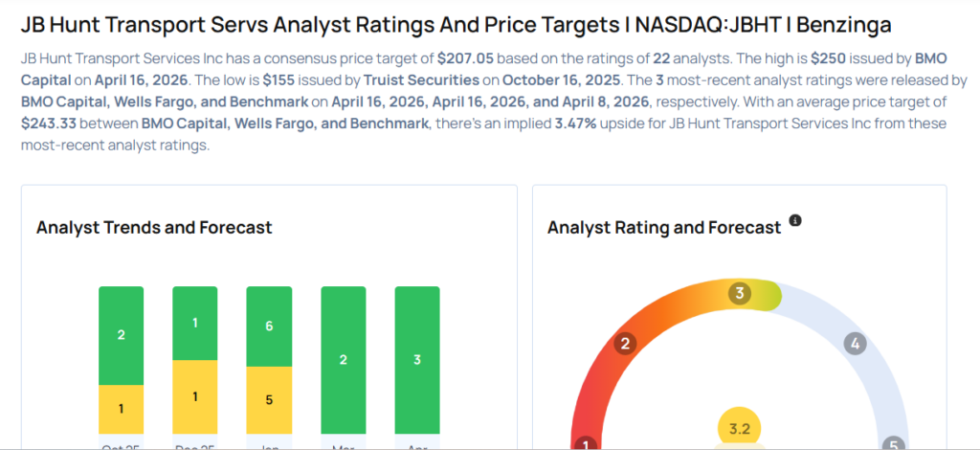
Task: Click the green Oct 25 bar segment showing 2
Action: 121,335
